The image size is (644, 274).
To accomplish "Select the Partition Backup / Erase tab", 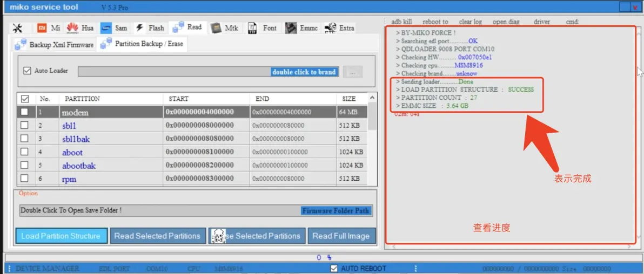I will click(x=142, y=44).
